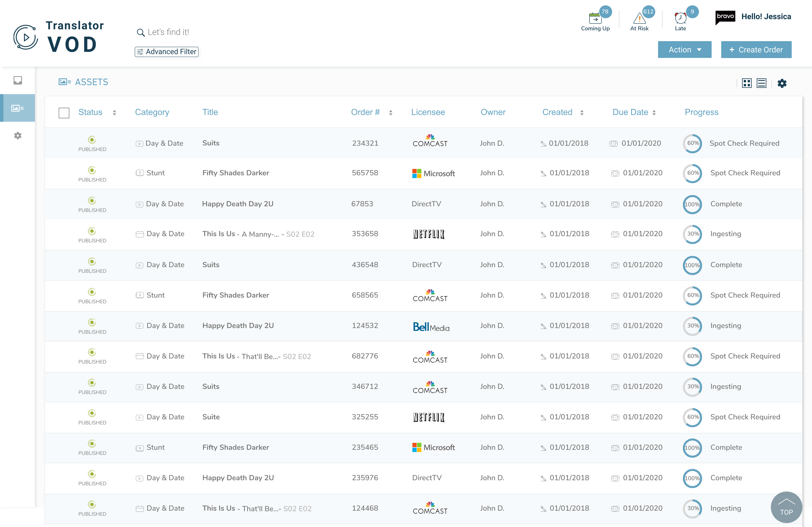Open sidebar settings gear icon
Image resolution: width=812 pixels, height=527 pixels.
point(18,136)
